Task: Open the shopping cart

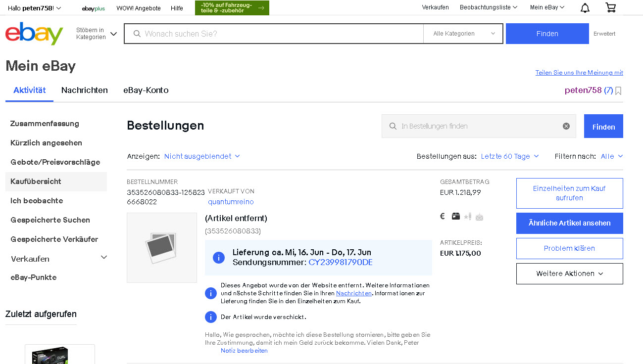Action: click(x=611, y=8)
